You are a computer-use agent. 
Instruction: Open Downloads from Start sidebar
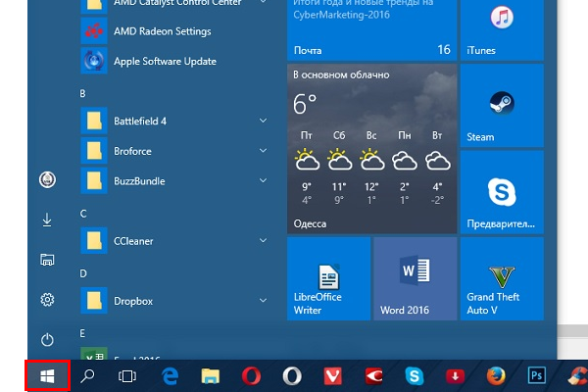point(47,220)
